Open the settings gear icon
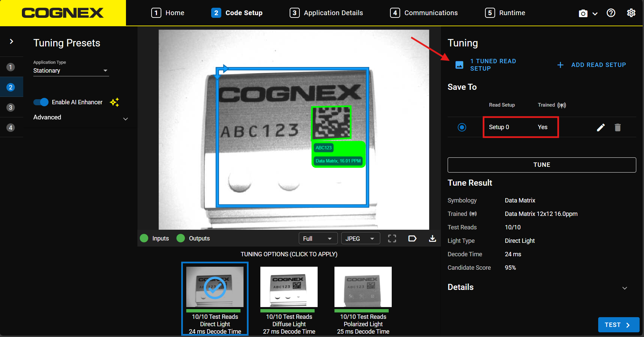This screenshot has height=337, width=644. coord(631,13)
